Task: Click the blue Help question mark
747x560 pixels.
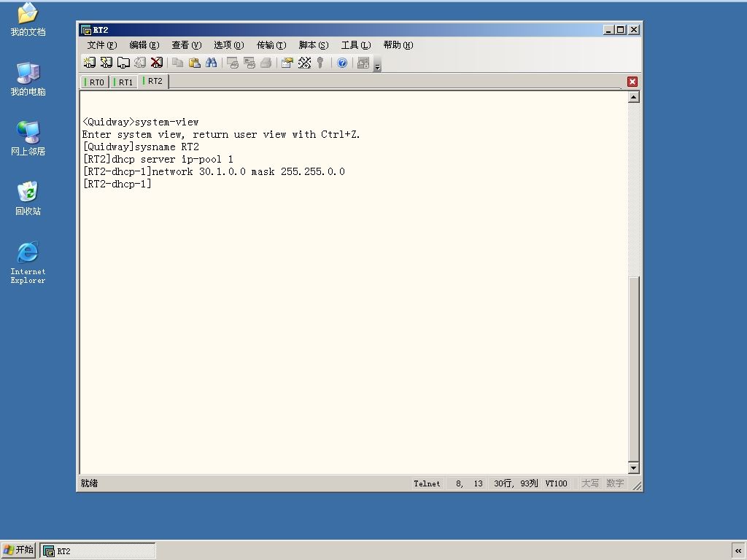Action: point(342,63)
